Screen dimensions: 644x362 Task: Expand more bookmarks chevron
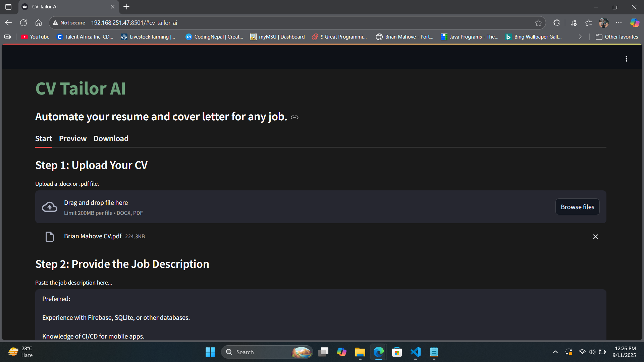click(580, 37)
